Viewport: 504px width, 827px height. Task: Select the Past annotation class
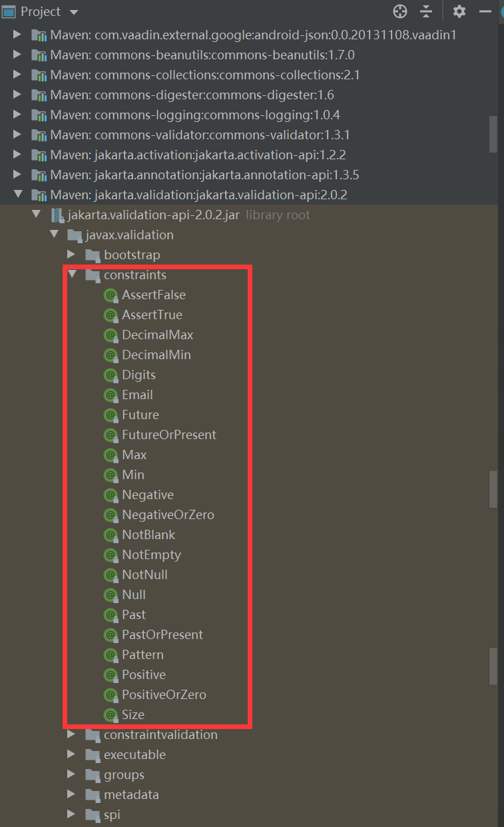coord(134,614)
